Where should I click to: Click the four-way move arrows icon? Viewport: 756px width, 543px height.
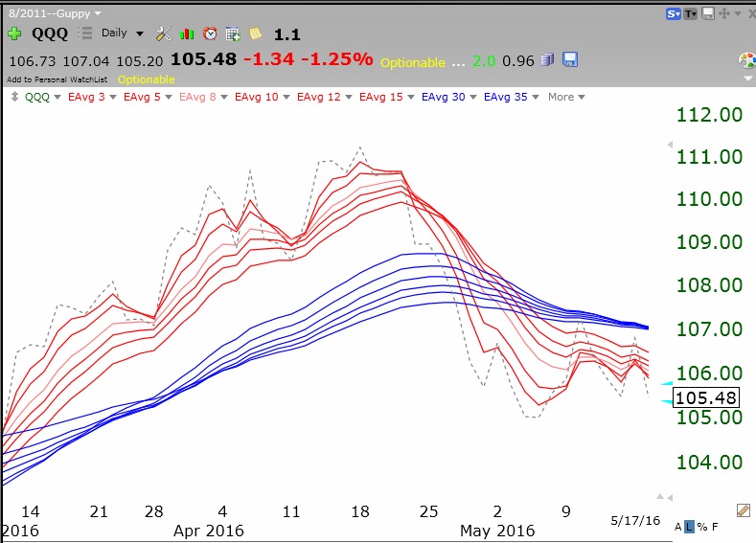(724, 13)
